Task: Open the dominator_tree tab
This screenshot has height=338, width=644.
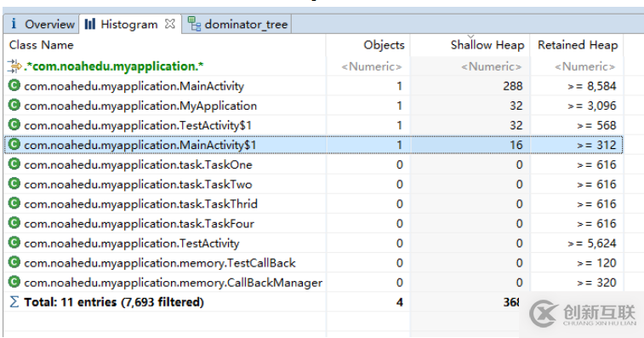Action: point(237,24)
